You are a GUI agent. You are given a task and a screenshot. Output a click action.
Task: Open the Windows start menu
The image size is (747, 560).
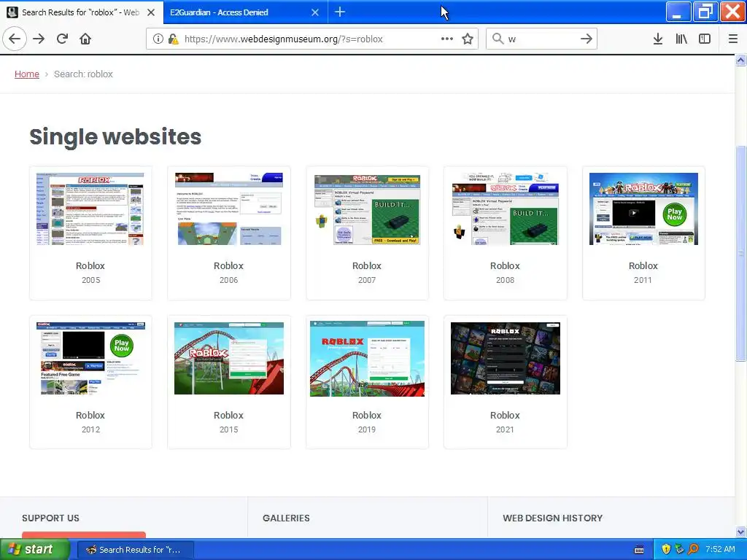tap(35, 549)
